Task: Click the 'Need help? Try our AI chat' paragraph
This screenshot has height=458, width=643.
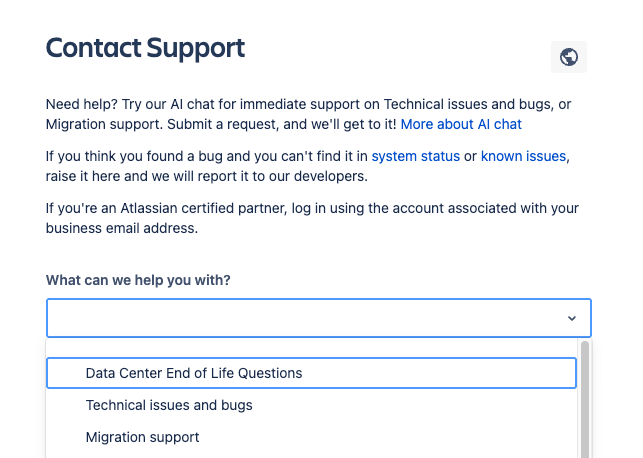Action: click(x=200, y=104)
